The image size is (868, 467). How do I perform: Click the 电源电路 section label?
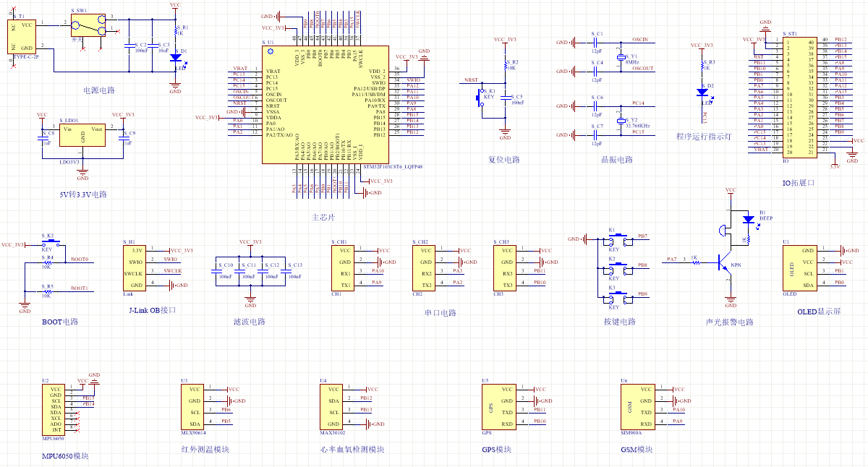tap(98, 90)
